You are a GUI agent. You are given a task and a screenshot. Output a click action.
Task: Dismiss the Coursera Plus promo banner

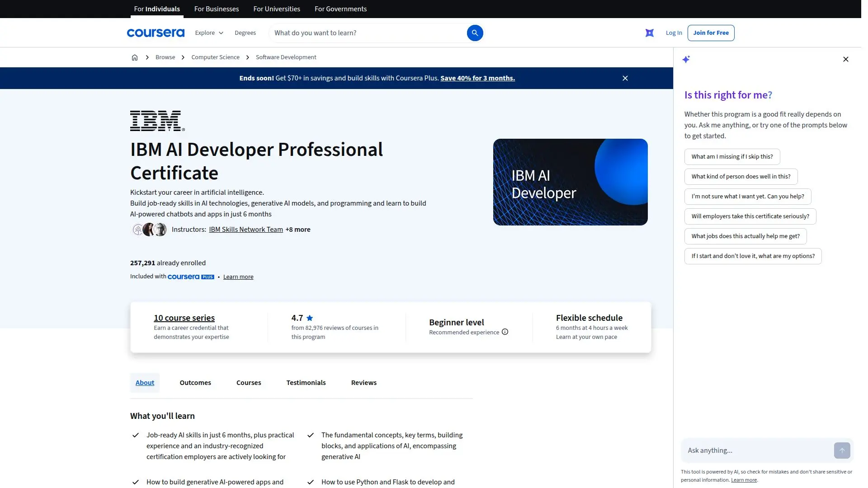[x=625, y=78]
